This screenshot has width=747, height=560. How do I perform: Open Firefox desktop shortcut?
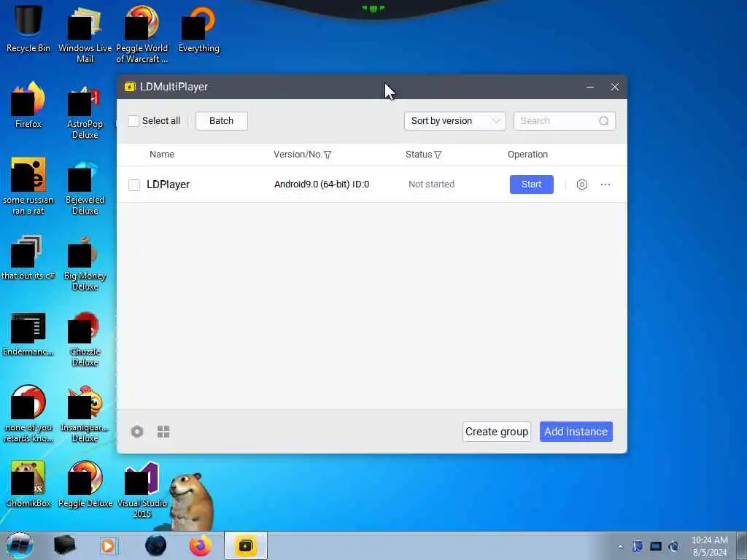pos(28,105)
